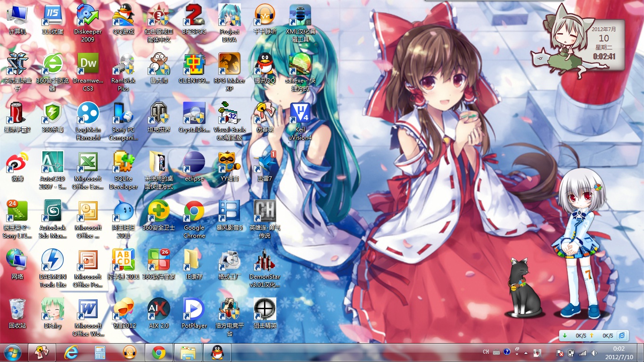Open the Diskeeper 2009 desktop shortcut

tap(88, 23)
